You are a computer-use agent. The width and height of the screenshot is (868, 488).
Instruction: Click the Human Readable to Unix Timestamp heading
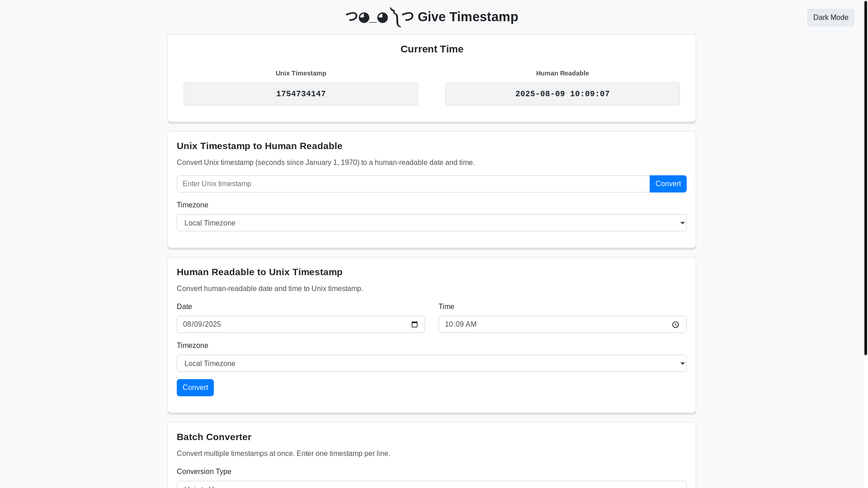[x=259, y=272]
